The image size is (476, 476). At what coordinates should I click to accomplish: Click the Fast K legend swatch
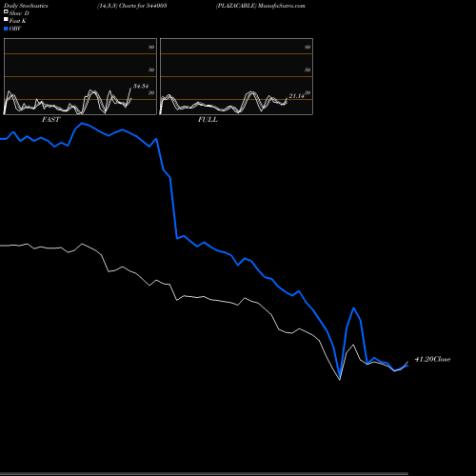(6, 19)
